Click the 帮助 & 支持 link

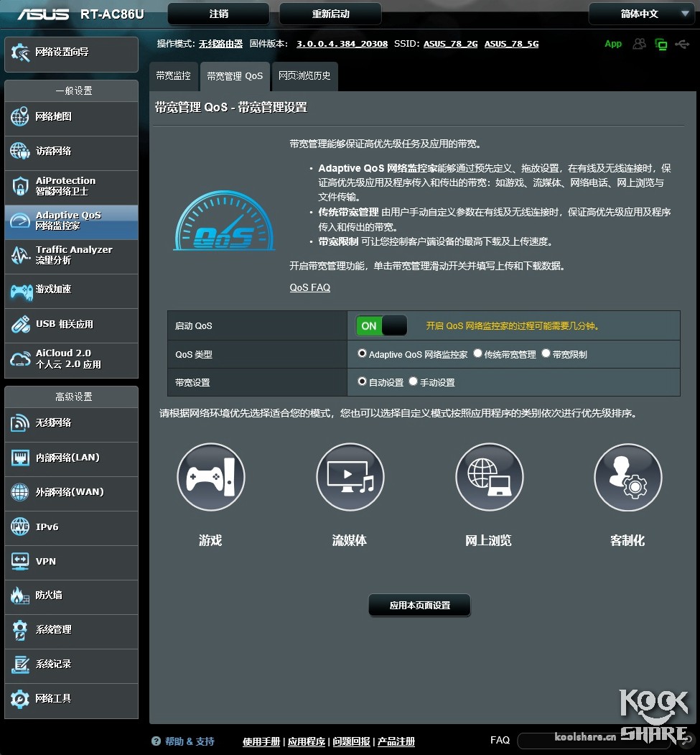pos(190,741)
